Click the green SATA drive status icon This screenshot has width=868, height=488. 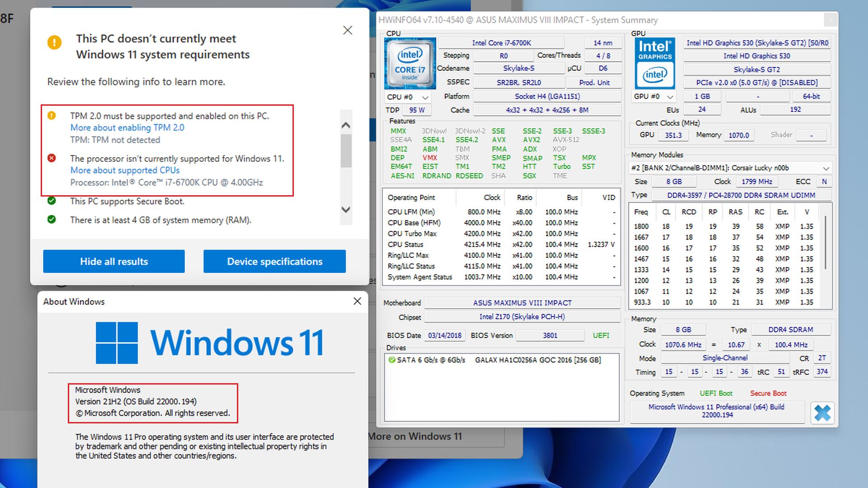pos(392,360)
